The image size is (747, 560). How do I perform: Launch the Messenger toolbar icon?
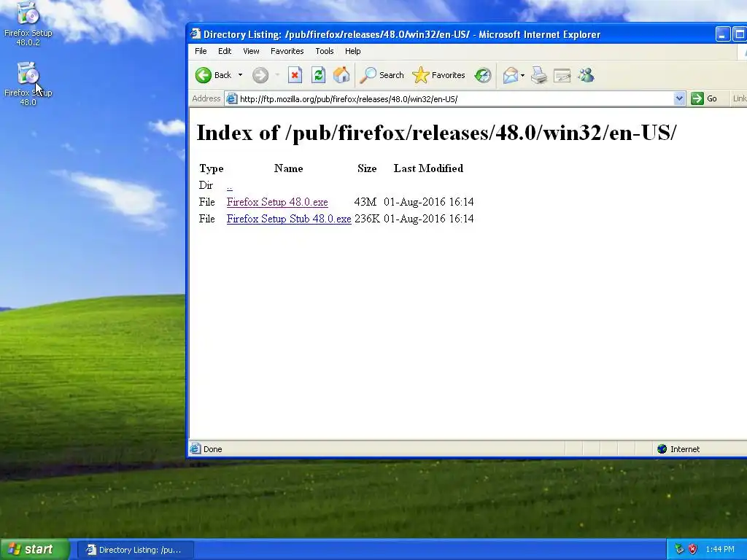(586, 75)
